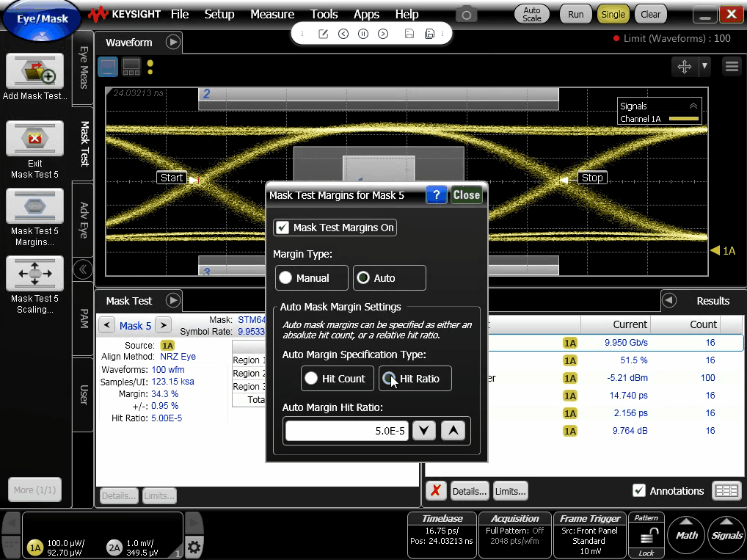Open the Math function button
The width and height of the screenshot is (747, 560).
tap(686, 535)
